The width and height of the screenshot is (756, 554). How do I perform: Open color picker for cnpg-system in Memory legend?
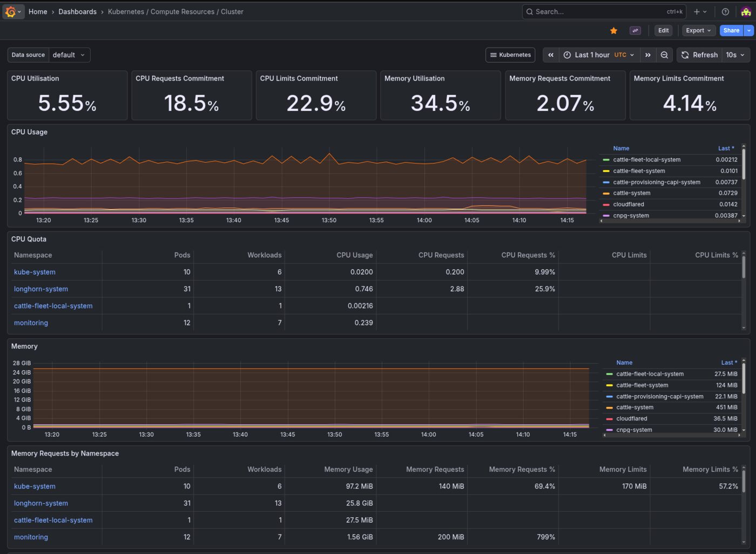(609, 430)
